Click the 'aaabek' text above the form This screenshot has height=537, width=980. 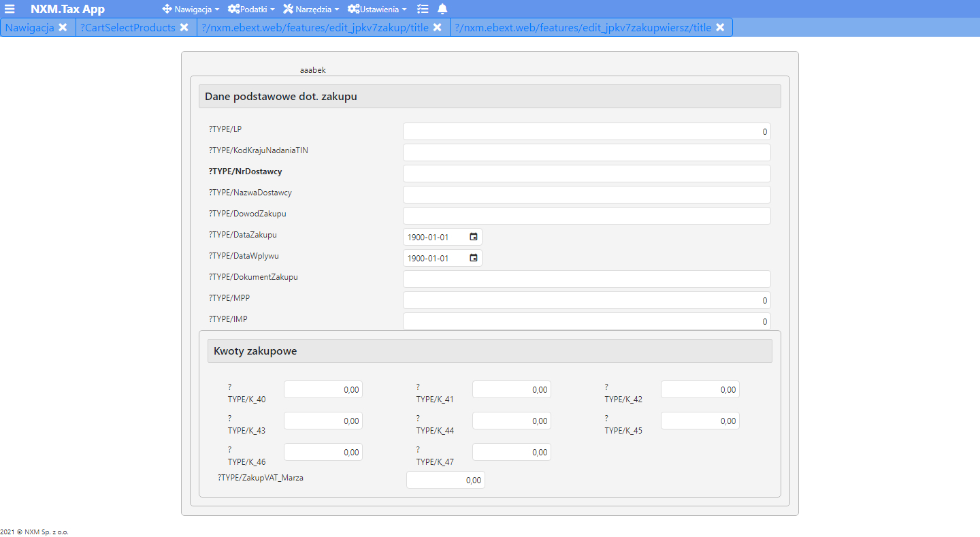pos(313,70)
